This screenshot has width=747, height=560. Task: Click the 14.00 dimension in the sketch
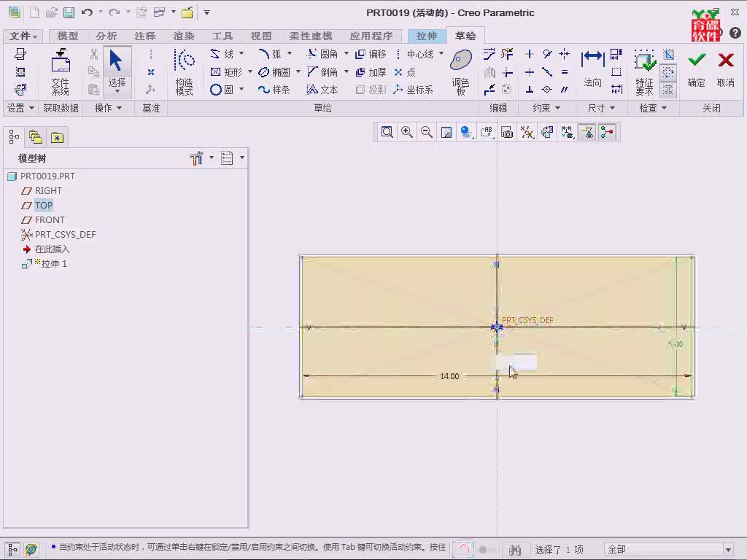tap(449, 376)
